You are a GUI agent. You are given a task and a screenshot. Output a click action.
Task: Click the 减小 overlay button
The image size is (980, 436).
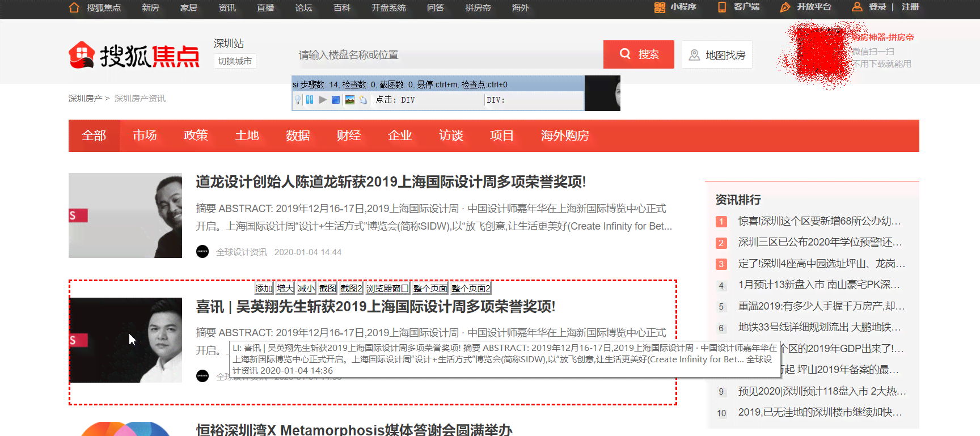(306, 288)
